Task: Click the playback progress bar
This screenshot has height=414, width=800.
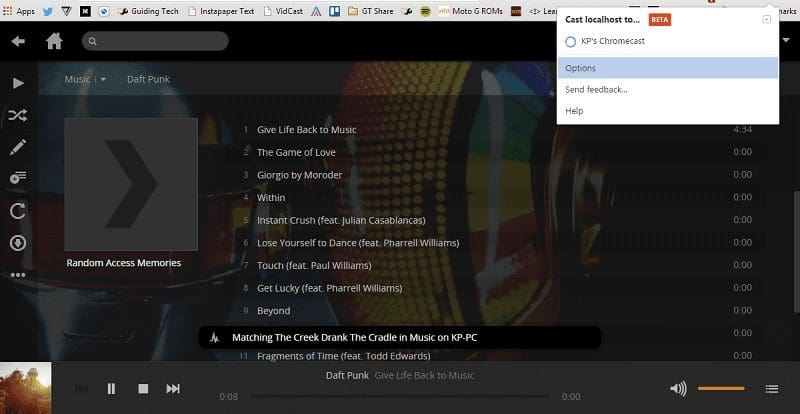Action: tap(399, 396)
